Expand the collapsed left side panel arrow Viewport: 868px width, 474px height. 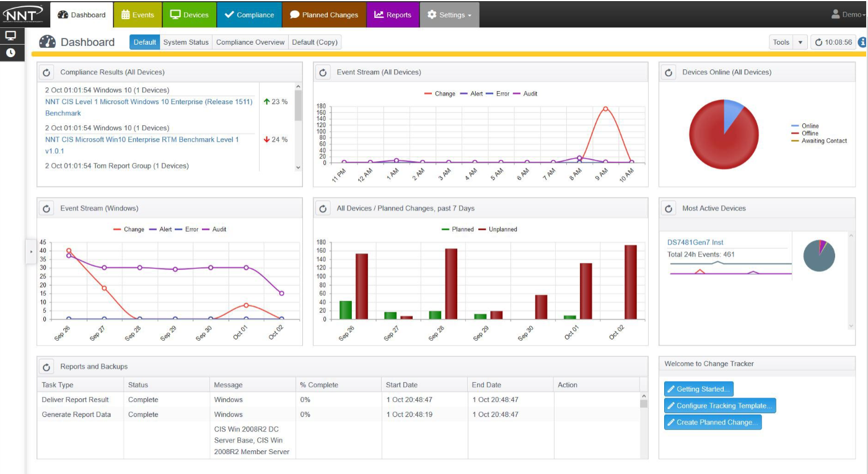point(31,252)
